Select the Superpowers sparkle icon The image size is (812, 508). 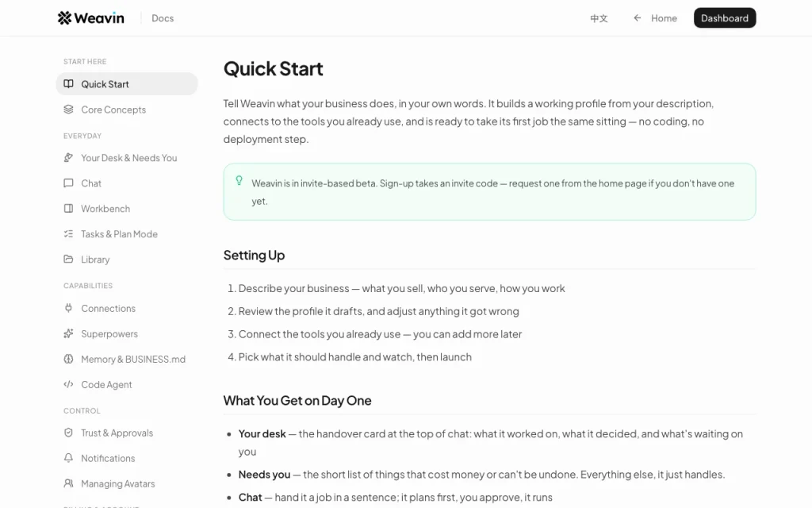click(68, 333)
